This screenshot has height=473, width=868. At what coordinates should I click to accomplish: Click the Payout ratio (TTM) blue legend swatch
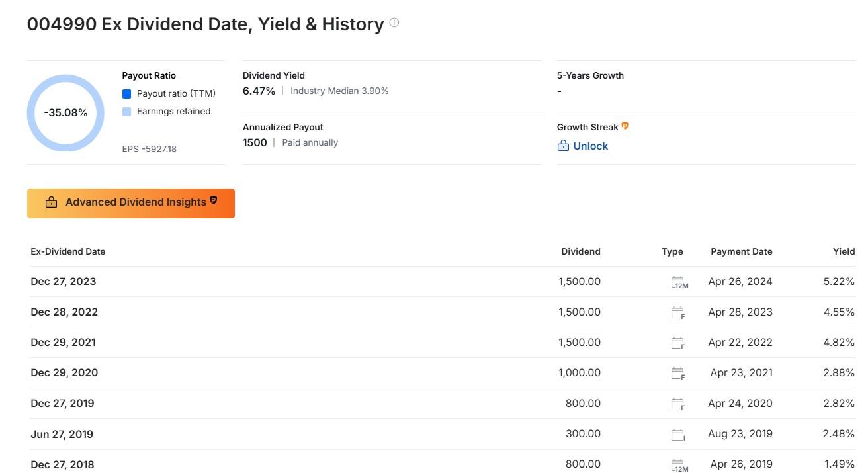[x=127, y=94]
